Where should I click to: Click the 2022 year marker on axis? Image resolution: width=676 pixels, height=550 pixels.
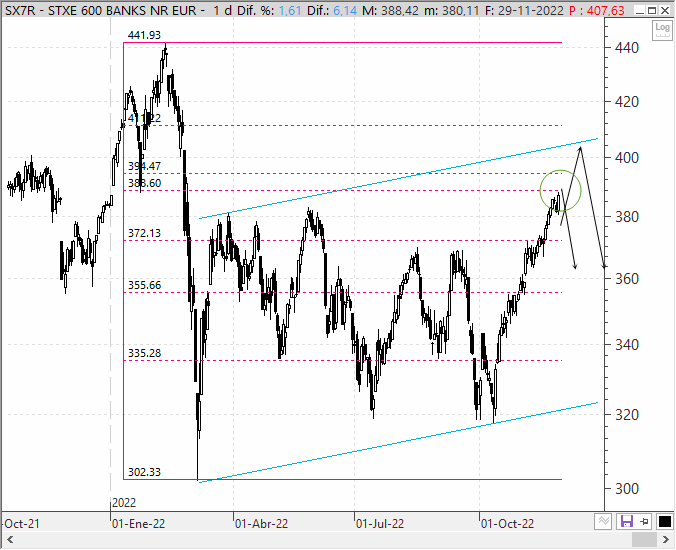click(x=124, y=503)
